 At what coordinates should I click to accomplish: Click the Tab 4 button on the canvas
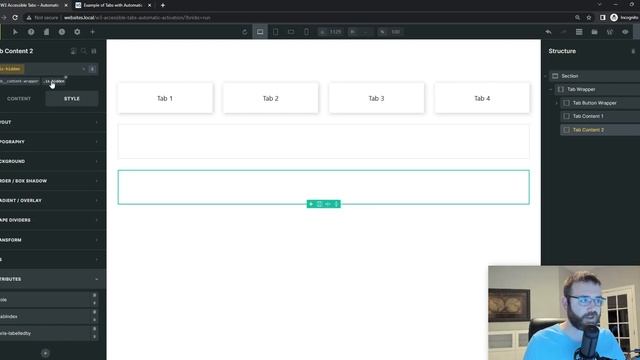482,98
